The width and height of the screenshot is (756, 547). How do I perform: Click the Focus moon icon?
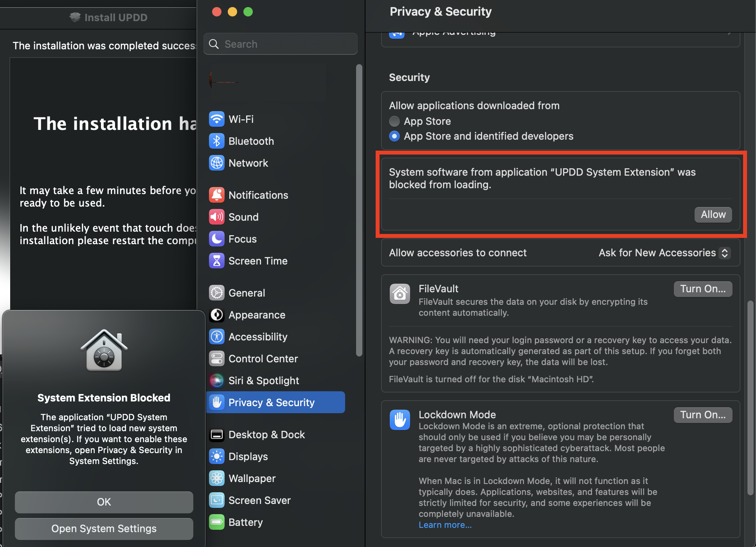click(x=216, y=239)
